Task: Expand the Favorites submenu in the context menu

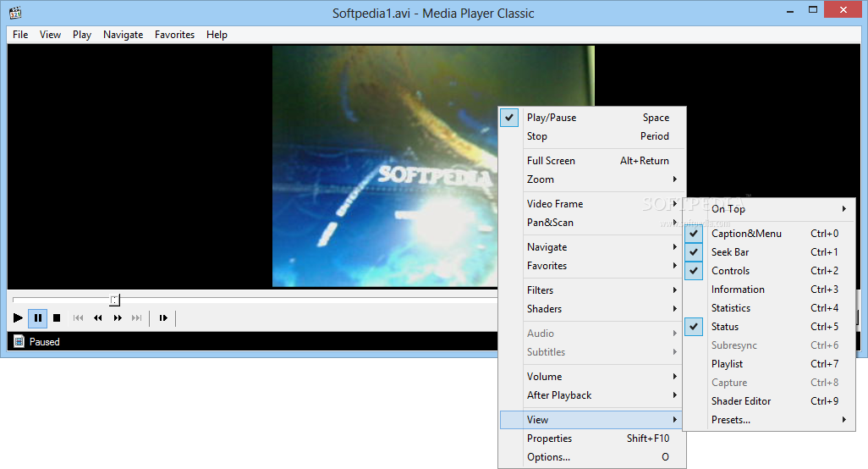Action: pyautogui.click(x=592, y=266)
